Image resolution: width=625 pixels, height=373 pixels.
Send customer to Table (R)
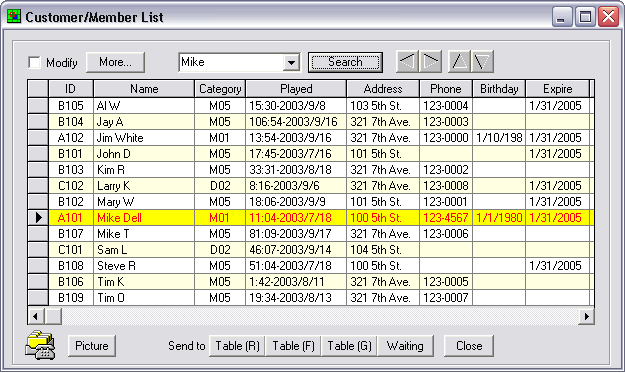(x=238, y=346)
